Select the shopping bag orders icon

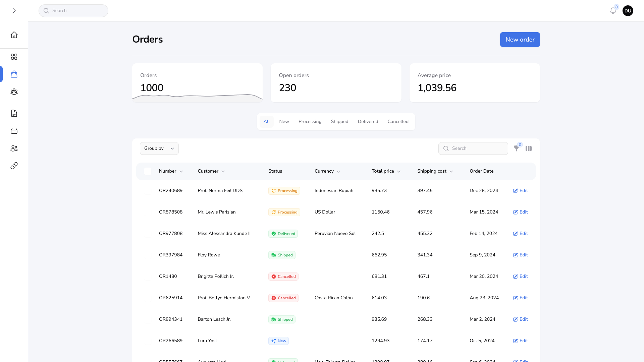click(14, 74)
